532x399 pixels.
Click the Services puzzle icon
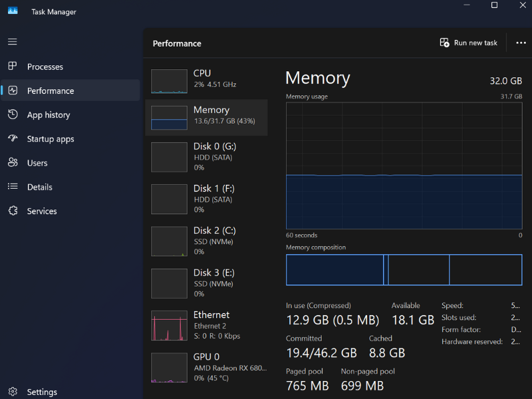13,211
